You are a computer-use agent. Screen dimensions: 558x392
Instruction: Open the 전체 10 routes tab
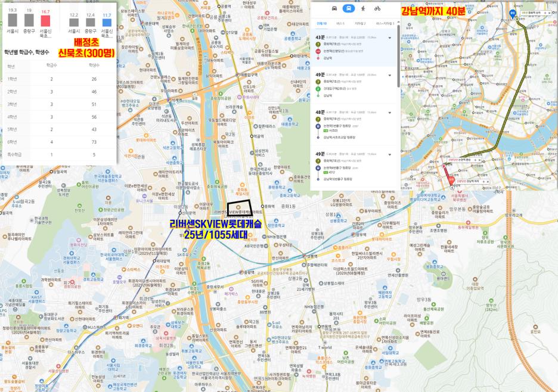pyautogui.click(x=322, y=23)
